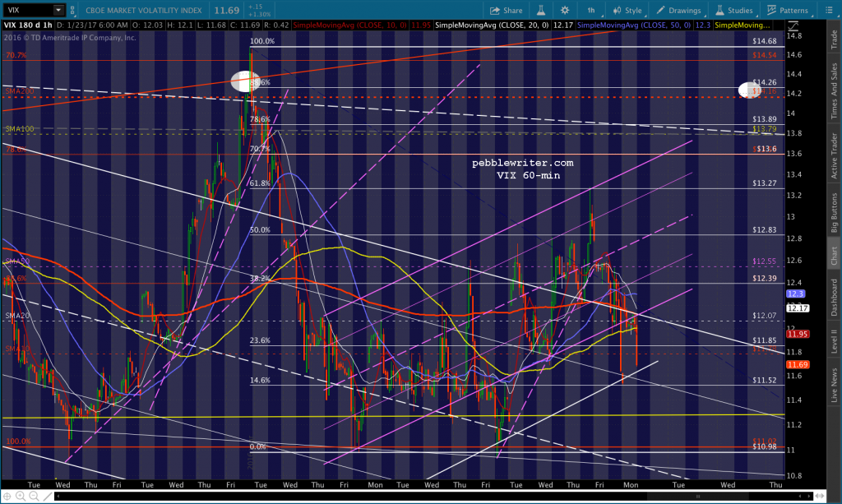Viewport: 842px width, 504px height.
Task: Open the Studies menu
Action: point(733,10)
